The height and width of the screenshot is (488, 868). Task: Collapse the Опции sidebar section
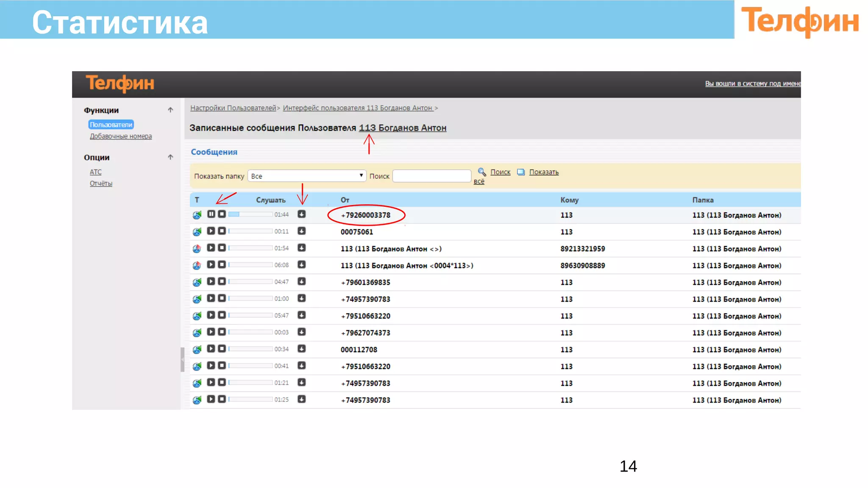(x=170, y=157)
